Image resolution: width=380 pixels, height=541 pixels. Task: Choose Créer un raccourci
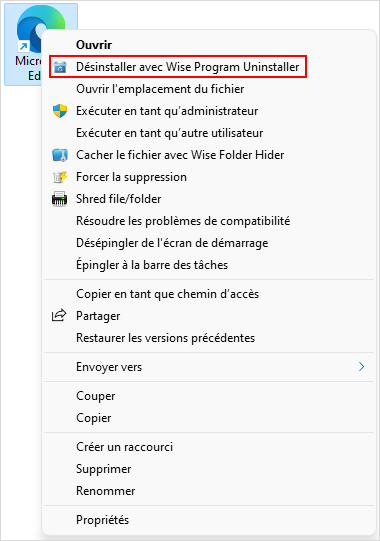click(x=124, y=447)
